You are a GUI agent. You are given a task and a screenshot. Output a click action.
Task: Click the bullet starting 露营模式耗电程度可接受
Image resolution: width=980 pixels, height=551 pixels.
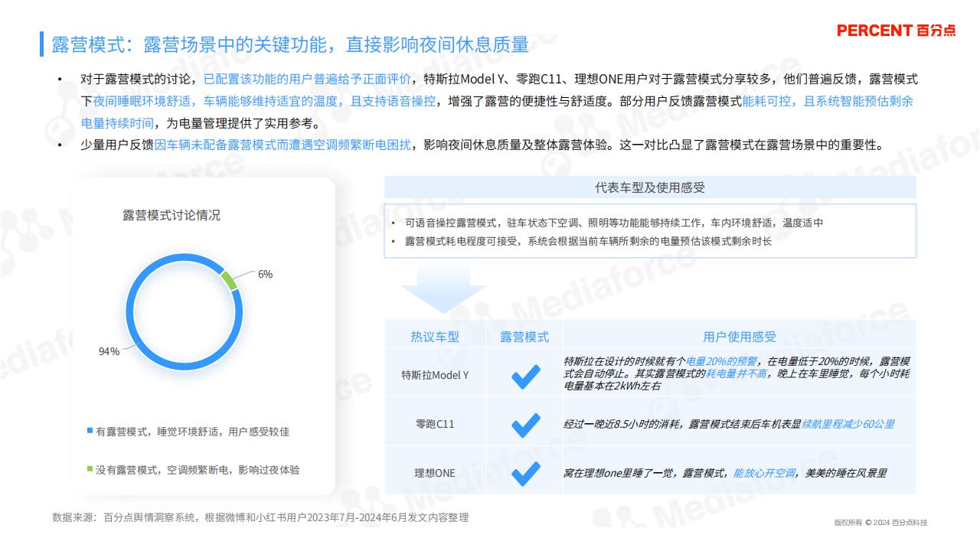coord(588,241)
